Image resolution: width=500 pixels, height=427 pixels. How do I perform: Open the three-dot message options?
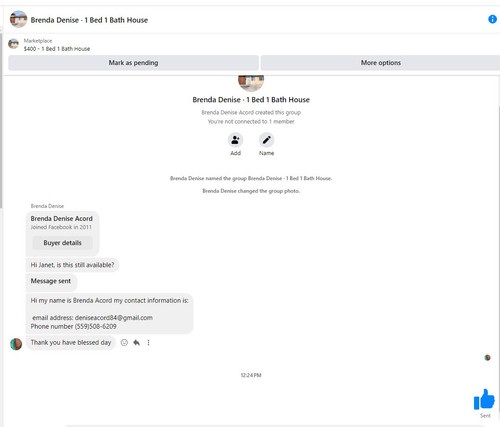pos(148,343)
